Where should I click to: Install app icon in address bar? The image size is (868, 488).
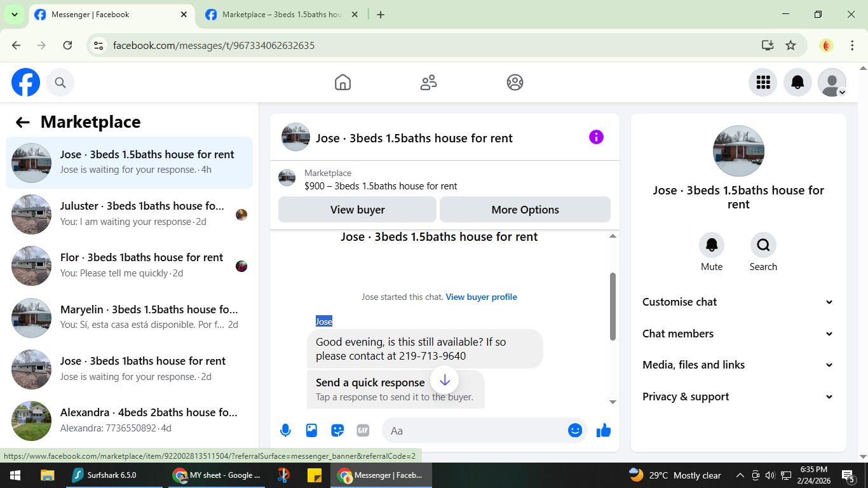768,45
